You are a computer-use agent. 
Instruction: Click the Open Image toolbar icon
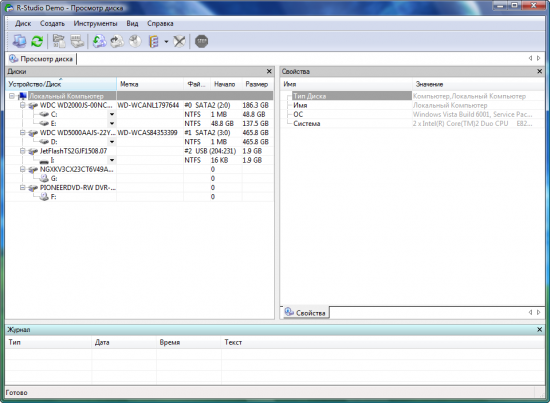pyautogui.click(x=100, y=41)
